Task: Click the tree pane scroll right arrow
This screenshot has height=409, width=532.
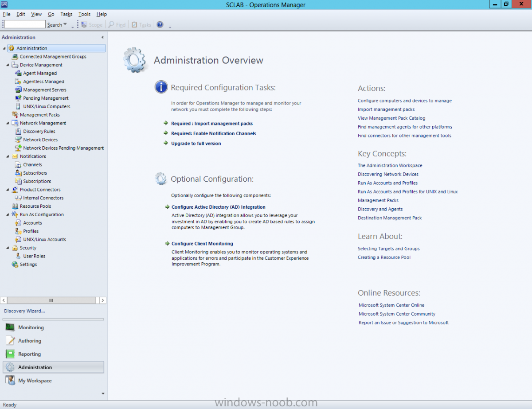Action: [103, 300]
